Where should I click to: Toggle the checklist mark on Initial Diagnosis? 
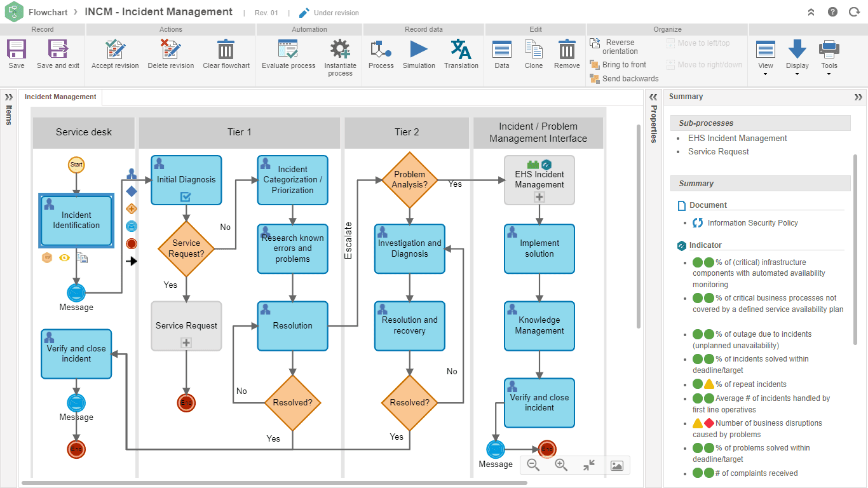(186, 197)
